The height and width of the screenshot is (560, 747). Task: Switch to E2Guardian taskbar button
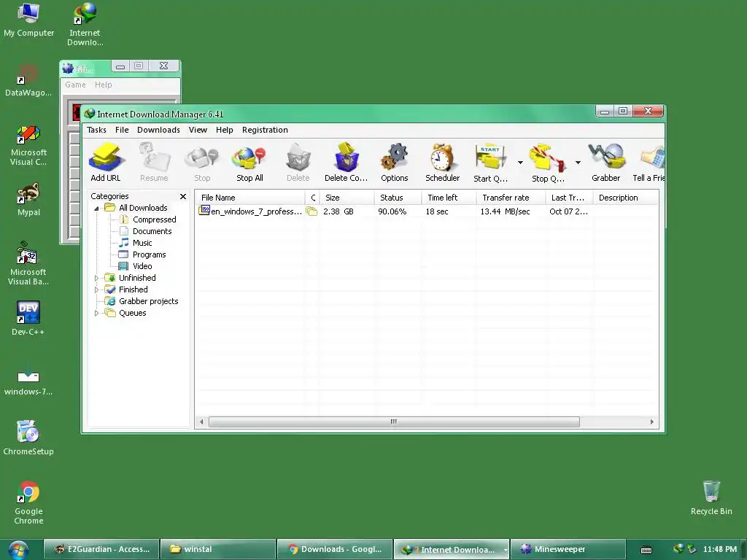(x=101, y=550)
